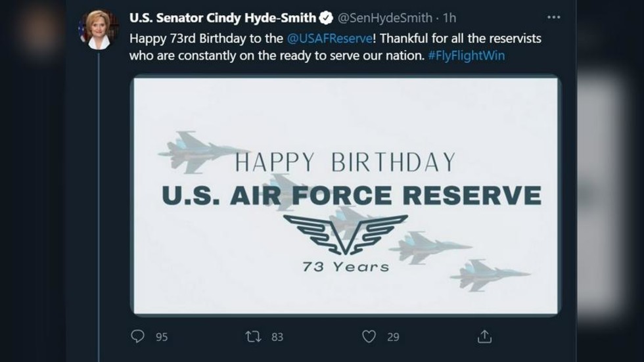Click the reply count 95

click(x=162, y=337)
